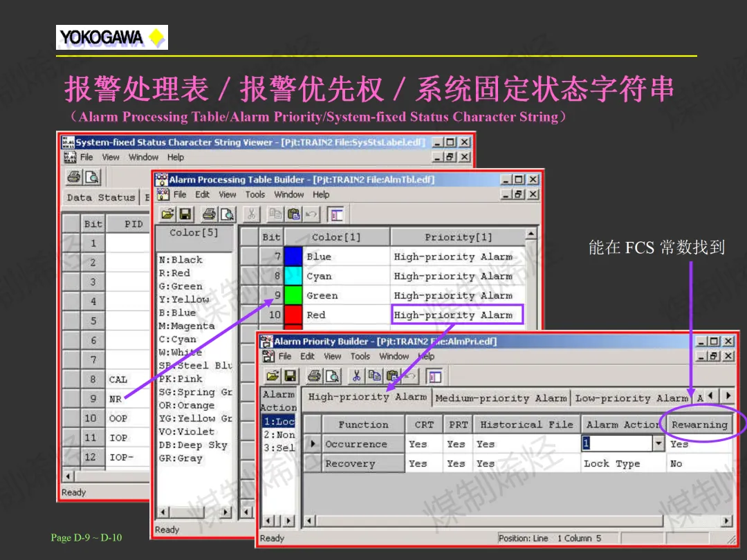Screen dimensions: 747x560
Task: Copy icon in Alarm Priority Builder toolbar
Action: (374, 376)
